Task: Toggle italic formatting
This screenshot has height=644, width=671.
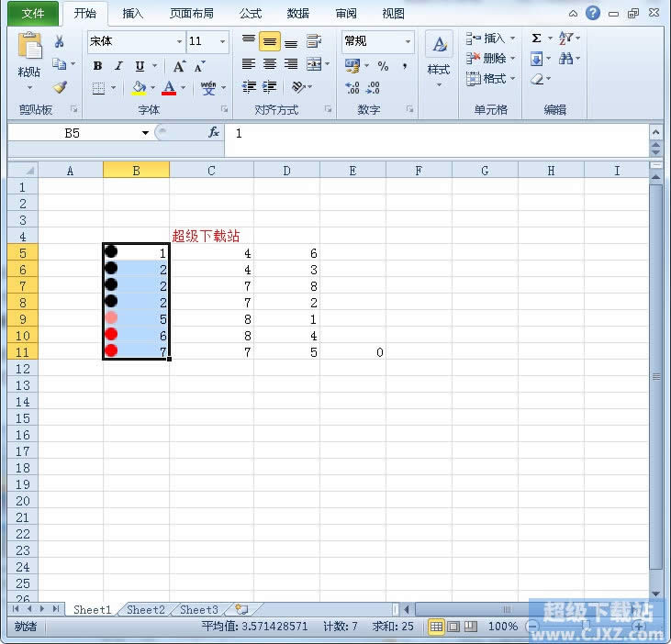Action: coord(118,66)
